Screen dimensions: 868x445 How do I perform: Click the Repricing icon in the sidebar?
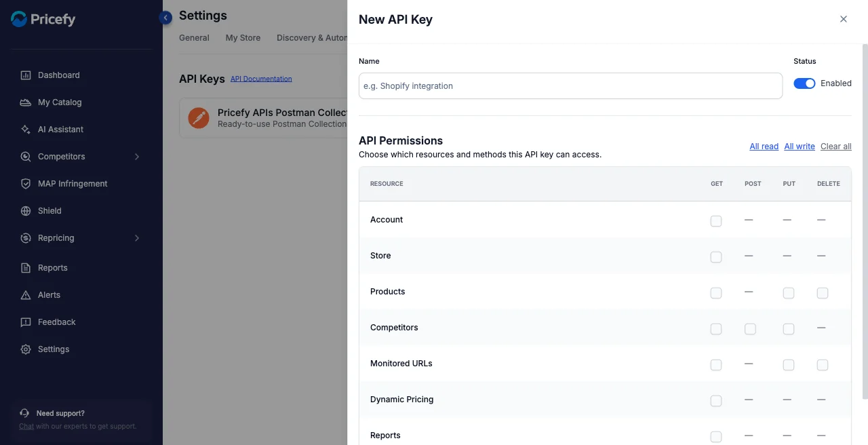point(26,238)
